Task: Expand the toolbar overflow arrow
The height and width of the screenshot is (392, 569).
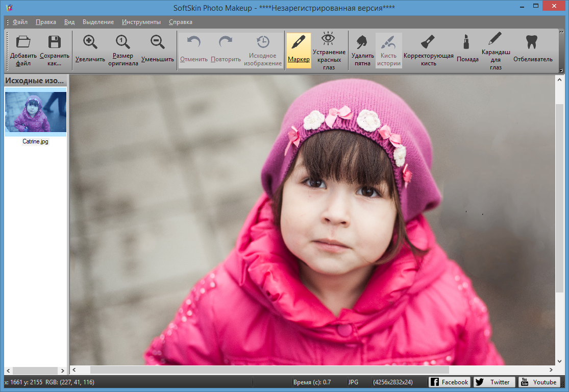Action: tap(562, 70)
